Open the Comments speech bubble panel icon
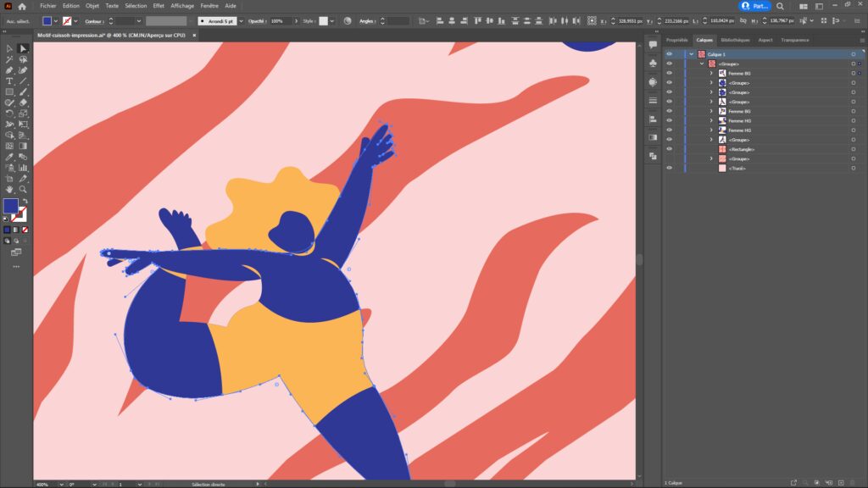Screen dimensions: 868x488 click(653, 42)
